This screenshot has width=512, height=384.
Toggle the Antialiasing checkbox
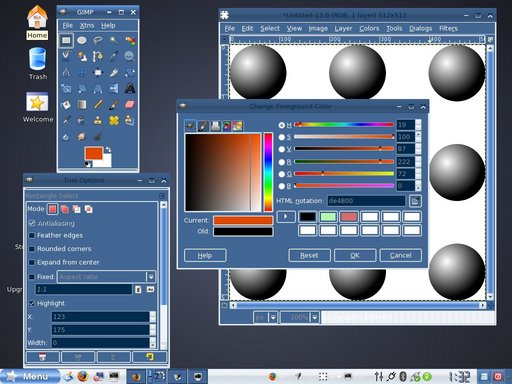tap(32, 223)
